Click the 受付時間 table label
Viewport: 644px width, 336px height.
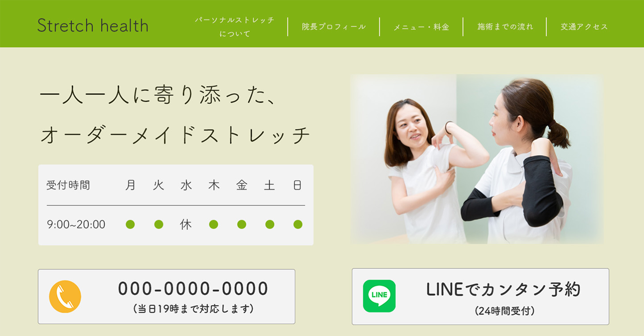68,185
